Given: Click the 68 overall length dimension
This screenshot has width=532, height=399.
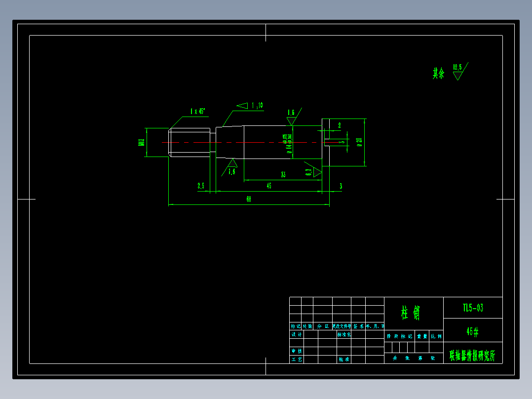Looking at the screenshot, I should [249, 199].
